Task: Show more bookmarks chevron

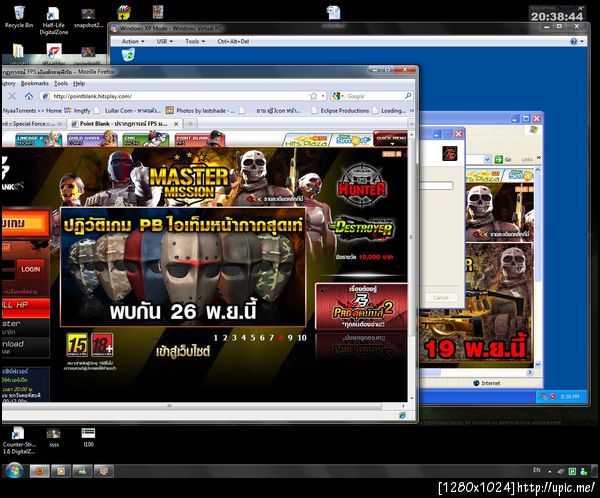Action: coord(412,111)
